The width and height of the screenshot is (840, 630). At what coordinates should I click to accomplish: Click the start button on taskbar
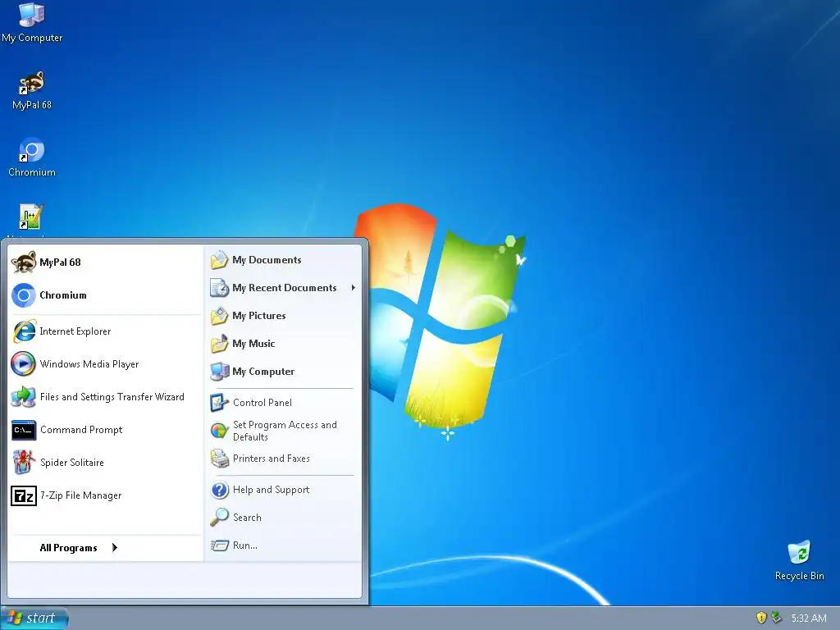[34, 619]
